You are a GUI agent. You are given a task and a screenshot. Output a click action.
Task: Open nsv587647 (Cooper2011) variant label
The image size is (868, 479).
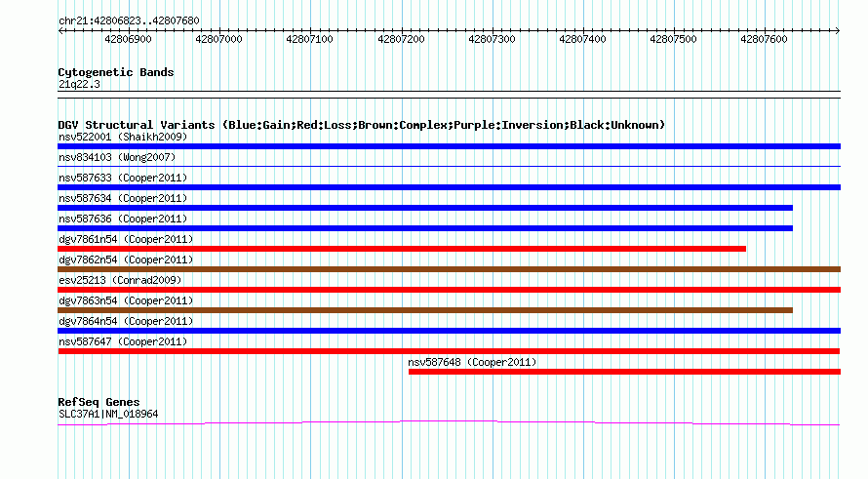tap(123, 341)
